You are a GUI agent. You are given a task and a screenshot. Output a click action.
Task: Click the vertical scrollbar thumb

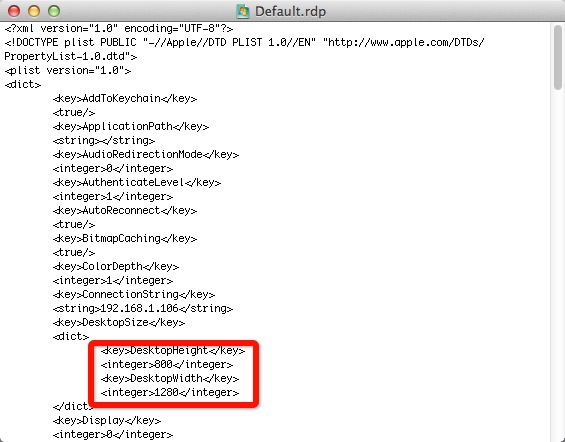coord(558,58)
